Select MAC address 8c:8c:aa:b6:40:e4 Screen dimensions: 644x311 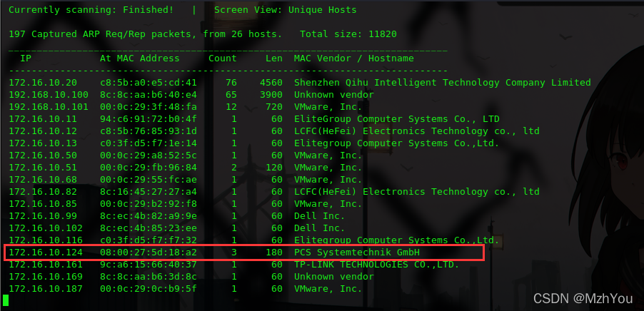[x=149, y=95]
